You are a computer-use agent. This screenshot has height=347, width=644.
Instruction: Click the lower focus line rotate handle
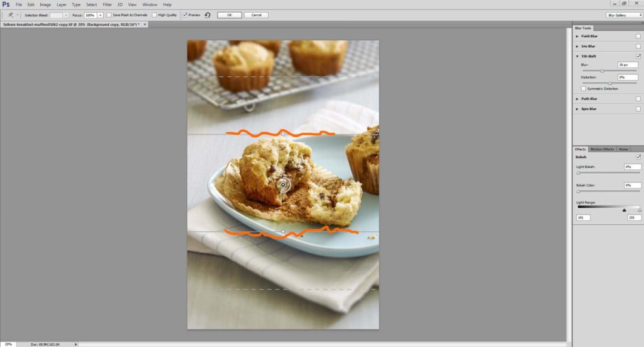point(283,232)
